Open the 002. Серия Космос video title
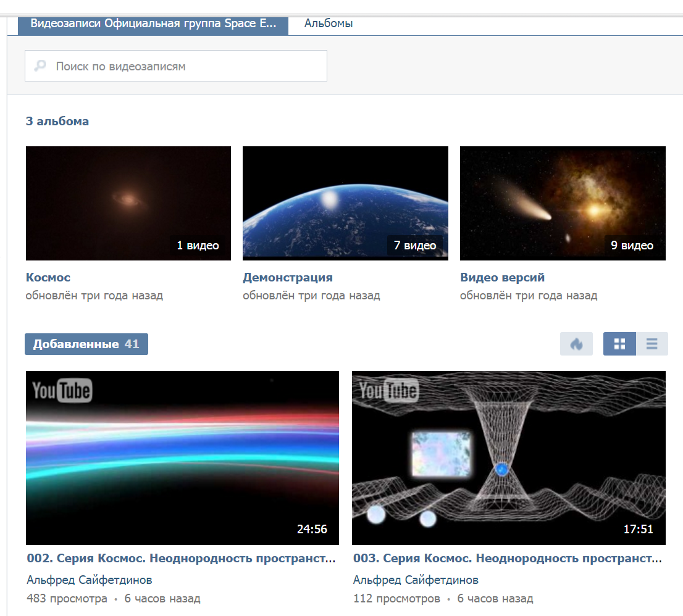Image resolution: width=683 pixels, height=616 pixels. pyautogui.click(x=181, y=558)
